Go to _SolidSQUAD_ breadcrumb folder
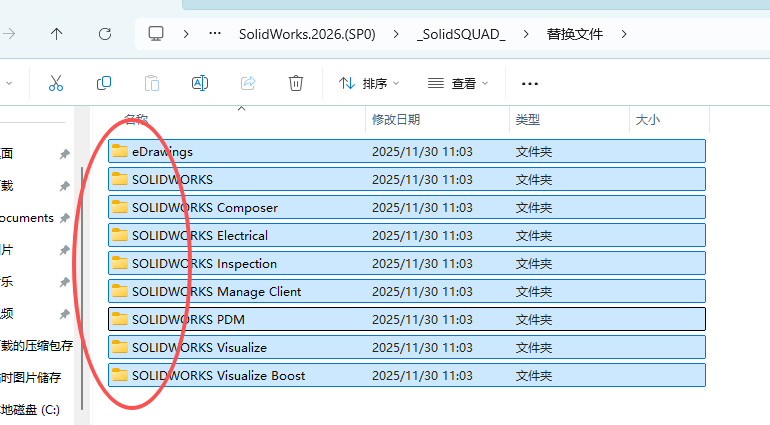 [x=461, y=34]
